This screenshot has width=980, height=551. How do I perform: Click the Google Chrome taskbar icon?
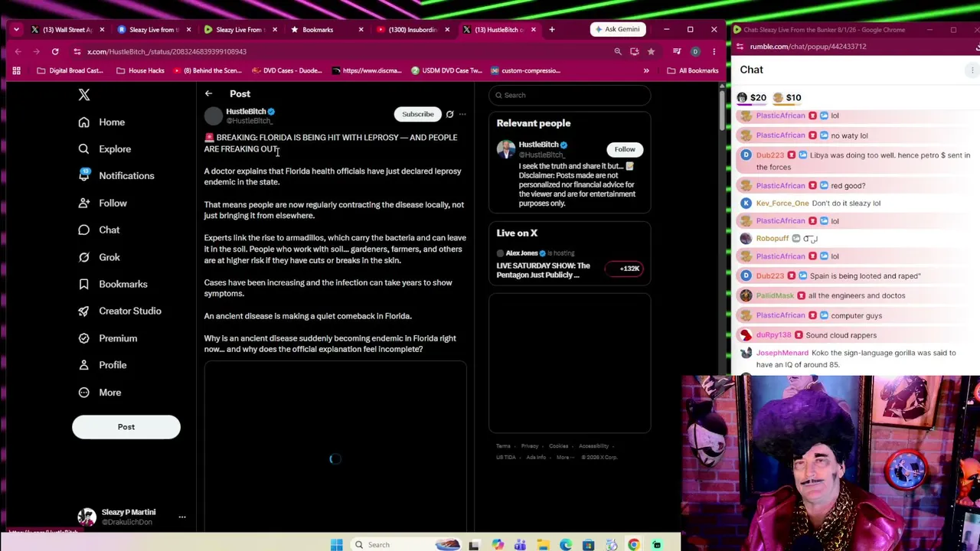pos(634,545)
